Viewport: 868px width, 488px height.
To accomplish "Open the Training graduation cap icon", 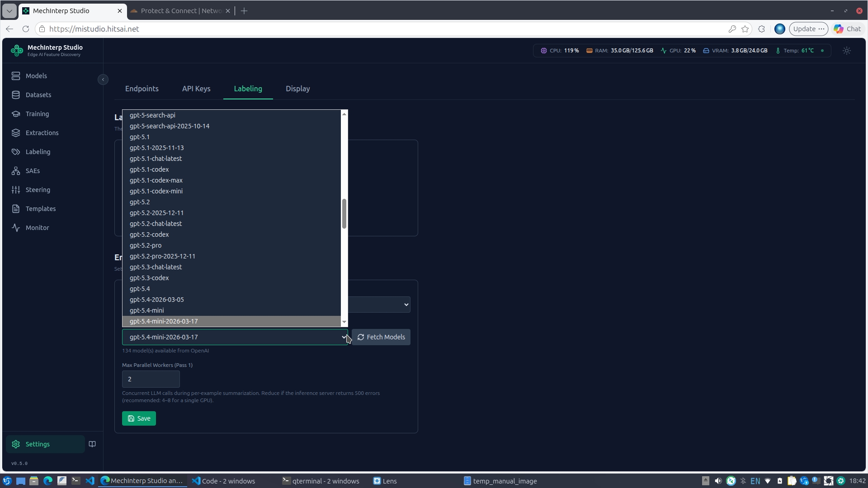I will 16,114.
